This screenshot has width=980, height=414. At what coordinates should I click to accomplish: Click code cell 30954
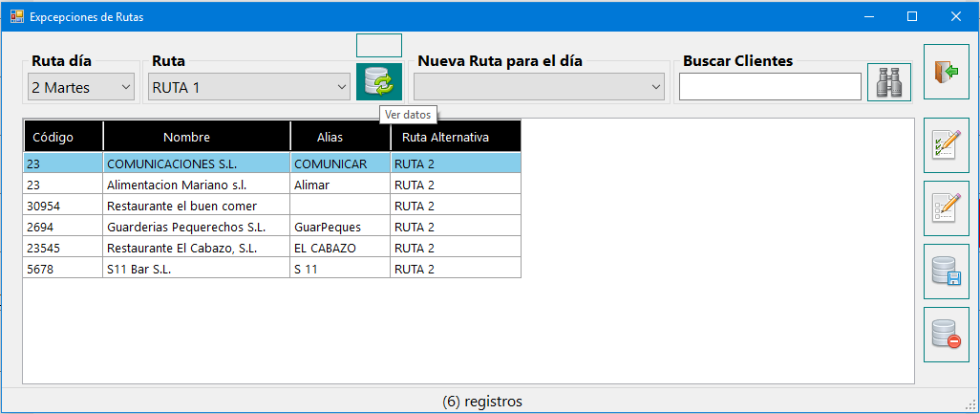coord(63,206)
